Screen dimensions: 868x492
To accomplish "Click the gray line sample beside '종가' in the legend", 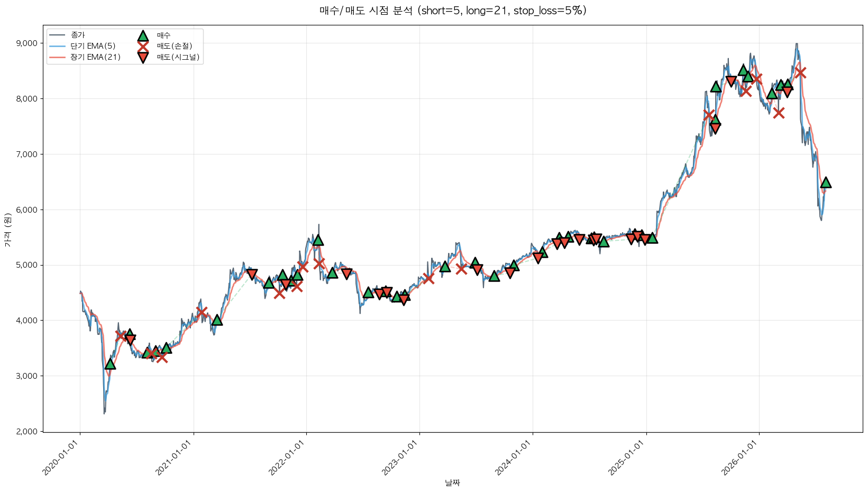I will point(57,35).
